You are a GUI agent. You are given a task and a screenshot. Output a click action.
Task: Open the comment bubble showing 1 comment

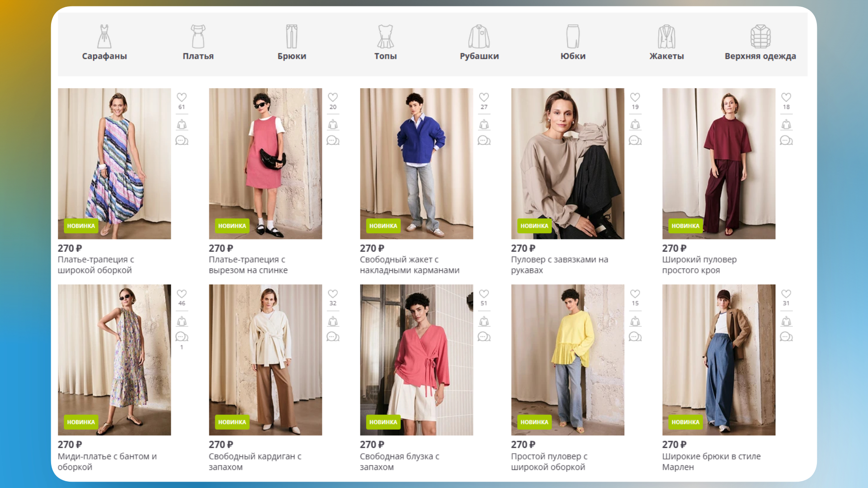pos(181,337)
